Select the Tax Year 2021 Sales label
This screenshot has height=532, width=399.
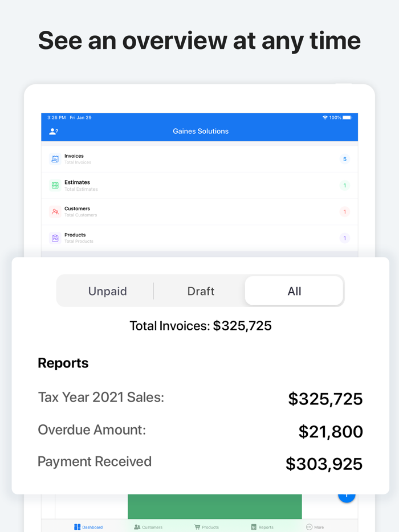[101, 398]
